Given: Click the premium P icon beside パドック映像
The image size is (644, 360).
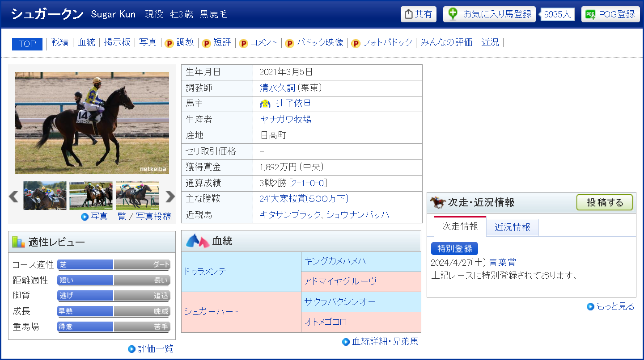Looking at the screenshot, I should pos(290,43).
